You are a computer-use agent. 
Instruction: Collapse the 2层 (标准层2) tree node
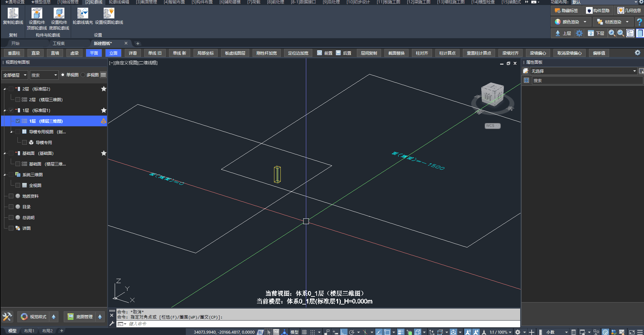pos(5,89)
